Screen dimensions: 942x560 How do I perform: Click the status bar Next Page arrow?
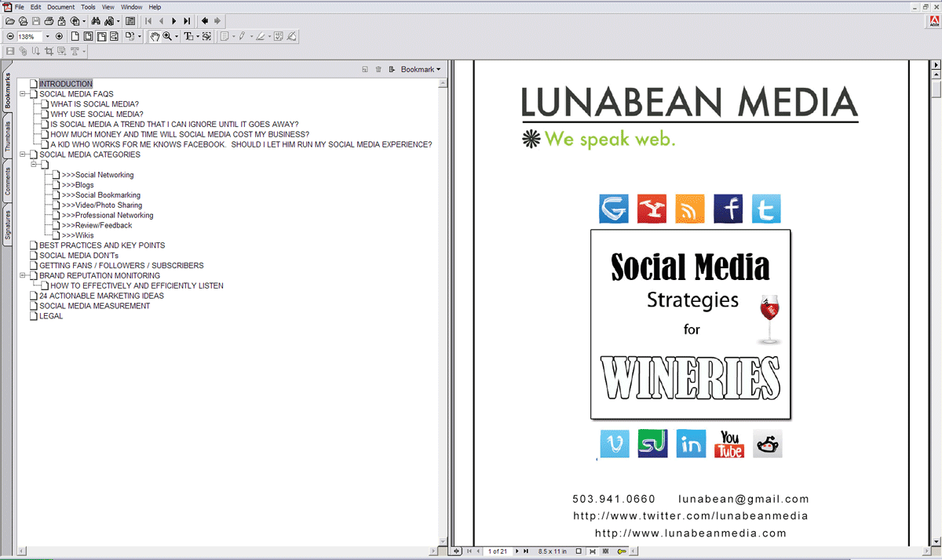pyautogui.click(x=517, y=551)
